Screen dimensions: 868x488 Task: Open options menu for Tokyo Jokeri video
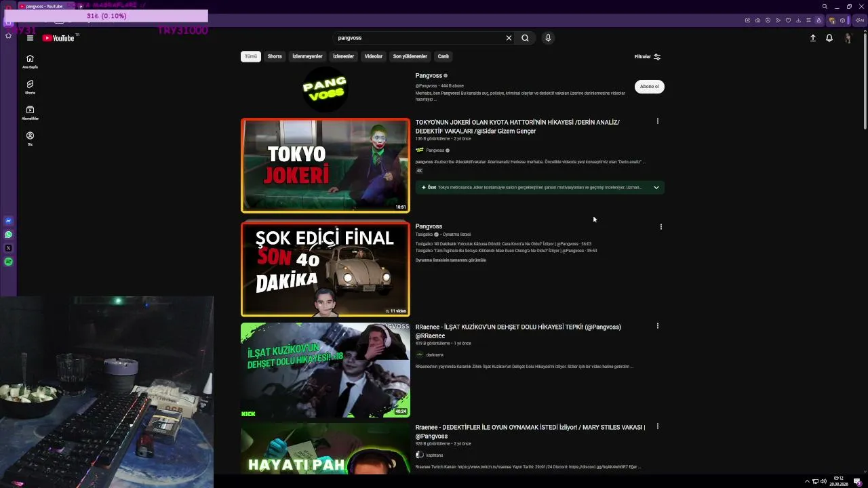[657, 121]
